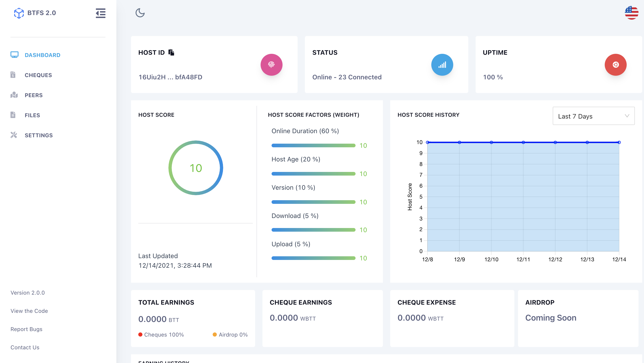This screenshot has width=644, height=363.
Task: Click the Contact Us link
Action: (25, 347)
